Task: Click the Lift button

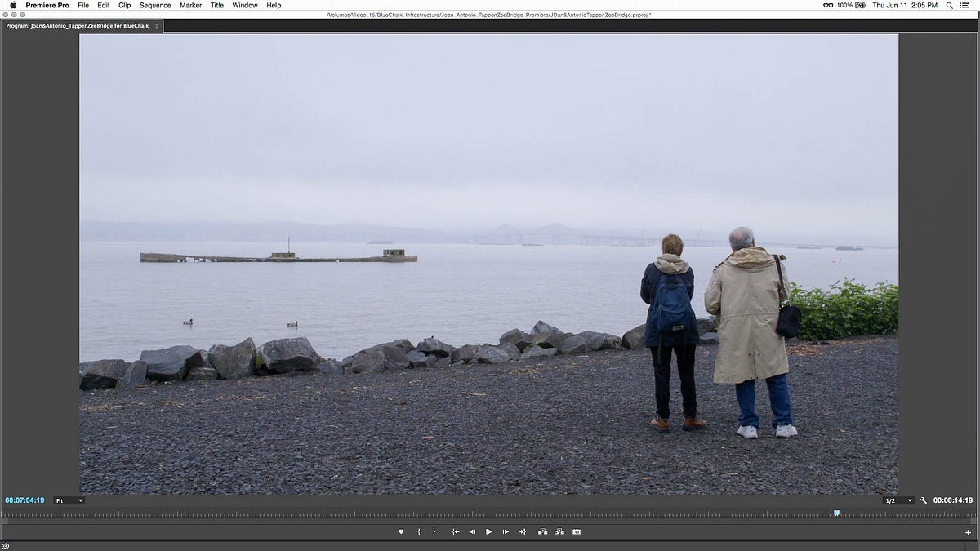Action: pyautogui.click(x=543, y=531)
